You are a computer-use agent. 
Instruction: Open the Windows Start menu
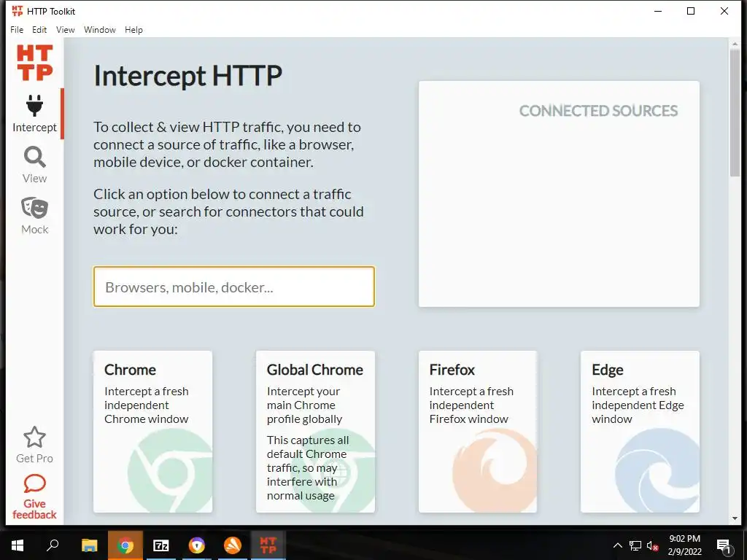(18, 545)
